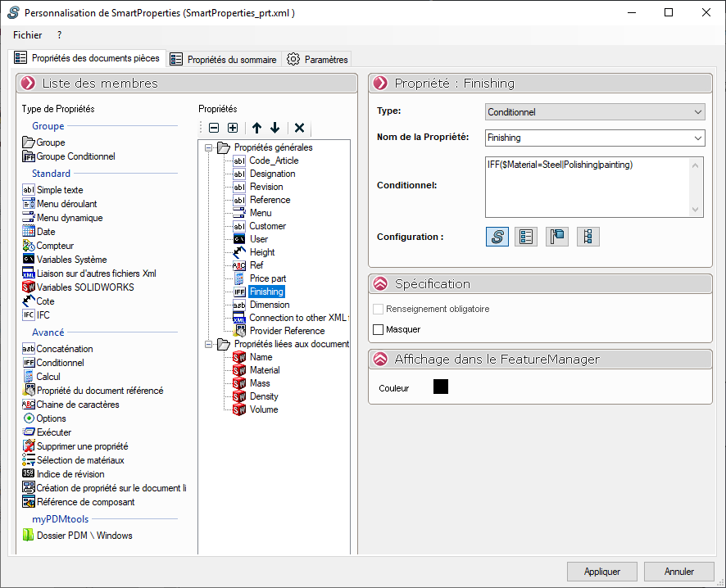Click the expand all toolbar icon
726x588 pixels.
tap(233, 128)
